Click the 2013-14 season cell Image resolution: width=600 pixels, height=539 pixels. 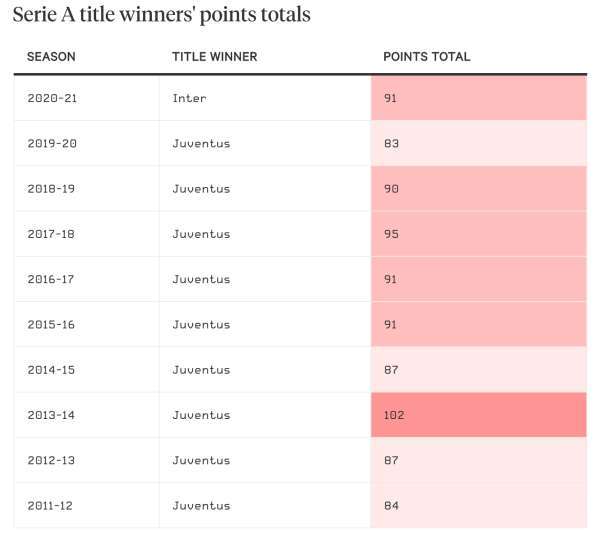pyautogui.click(x=86, y=415)
